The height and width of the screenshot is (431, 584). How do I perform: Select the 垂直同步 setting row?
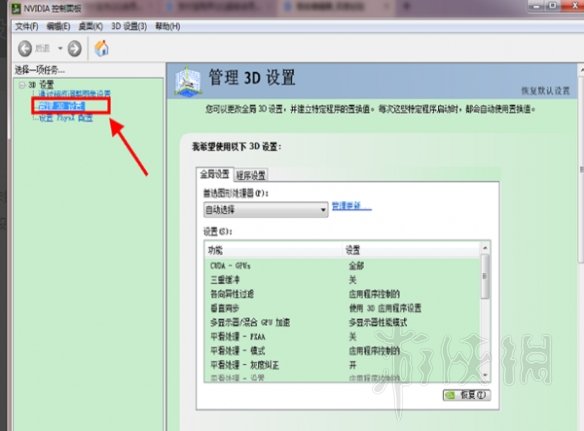click(x=343, y=308)
